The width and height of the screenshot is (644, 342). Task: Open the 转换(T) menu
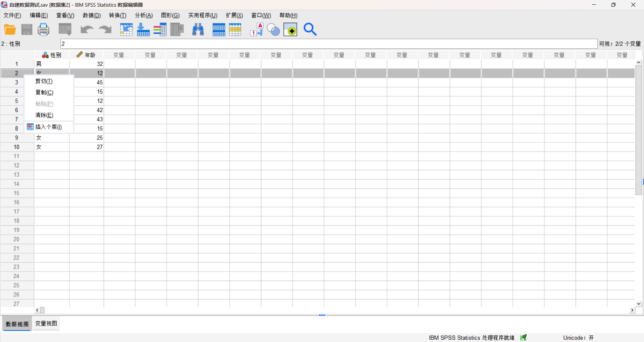point(118,15)
